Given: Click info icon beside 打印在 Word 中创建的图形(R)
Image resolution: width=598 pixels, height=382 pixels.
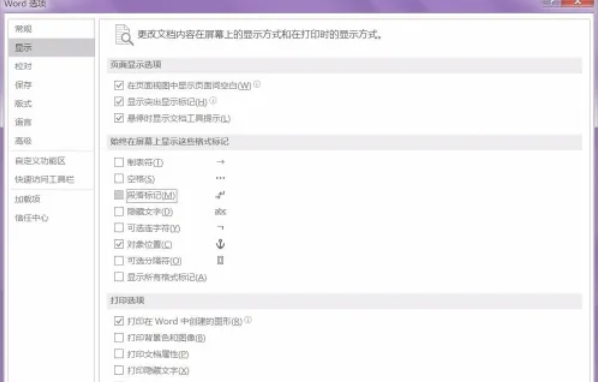Looking at the screenshot, I should 248,320.
